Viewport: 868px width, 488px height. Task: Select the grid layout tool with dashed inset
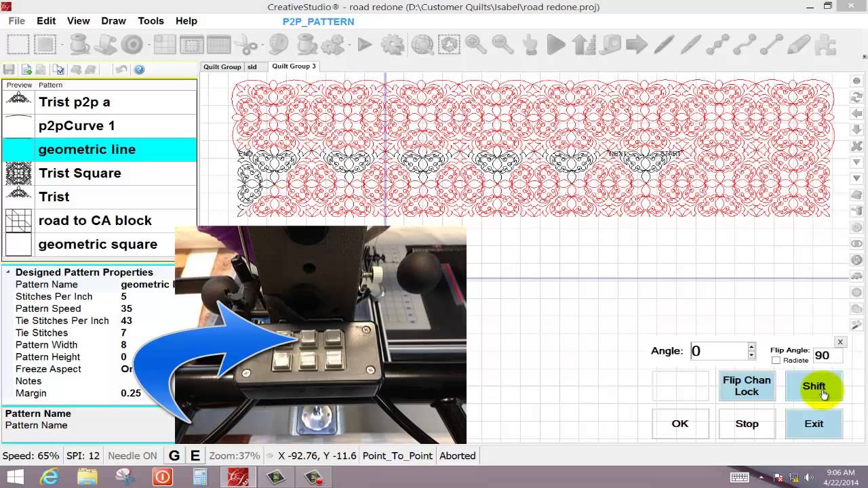(192, 45)
